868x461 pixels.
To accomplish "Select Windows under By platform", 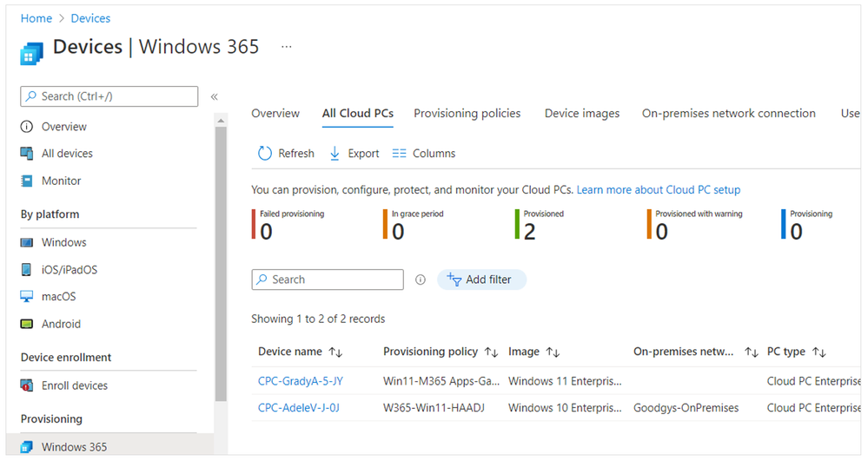I will tap(64, 242).
